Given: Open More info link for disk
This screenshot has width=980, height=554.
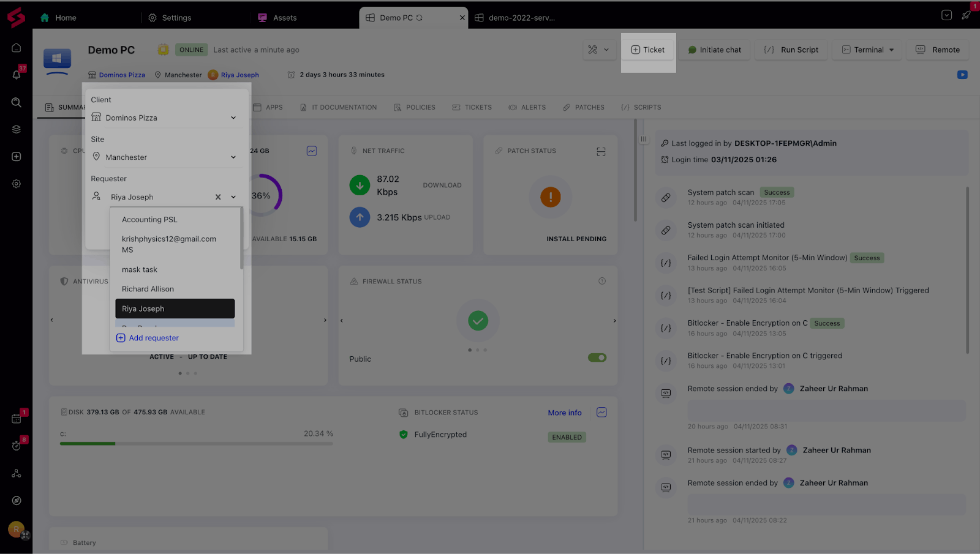Looking at the screenshot, I should pos(564,413).
